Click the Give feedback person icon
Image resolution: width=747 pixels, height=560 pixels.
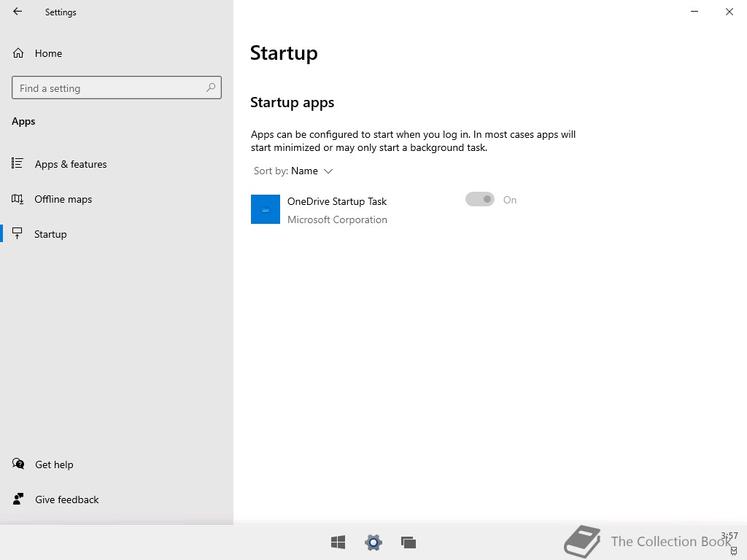point(18,499)
